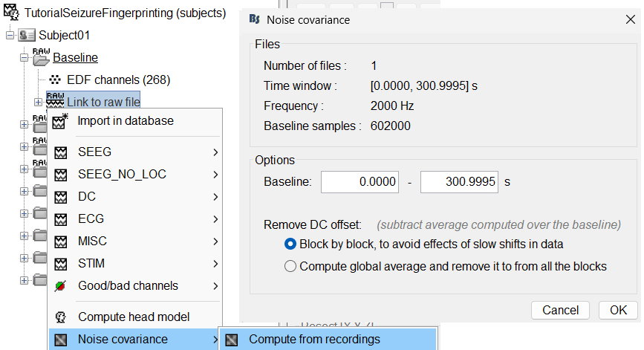Click the Baseline raw folder icon
Screen dimensions: 644x350
40,57
